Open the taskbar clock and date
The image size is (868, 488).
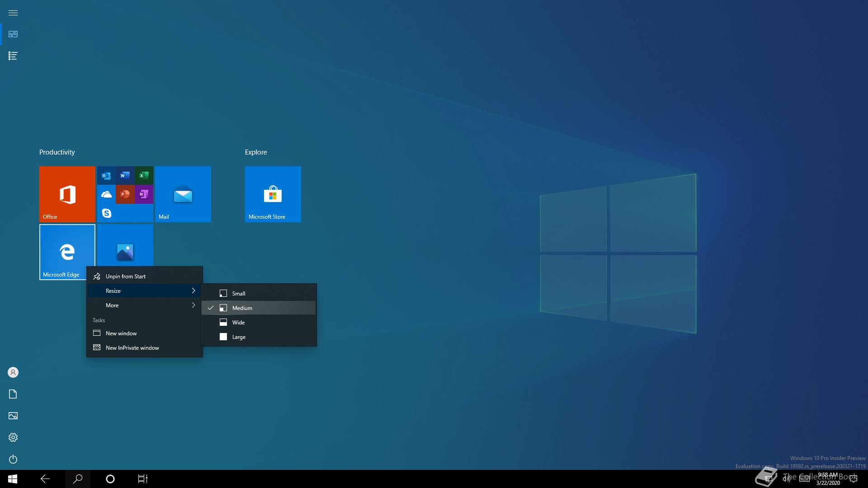pos(828,479)
